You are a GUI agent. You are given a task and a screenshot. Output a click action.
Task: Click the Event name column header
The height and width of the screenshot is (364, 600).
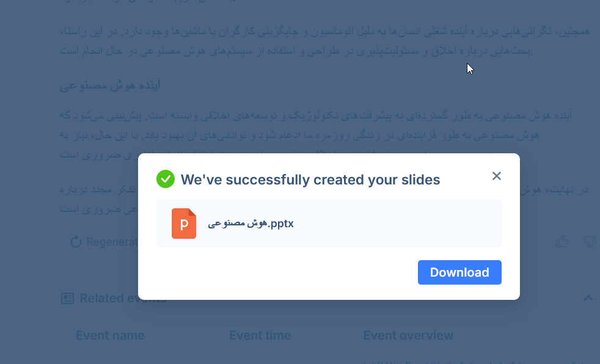click(x=110, y=335)
